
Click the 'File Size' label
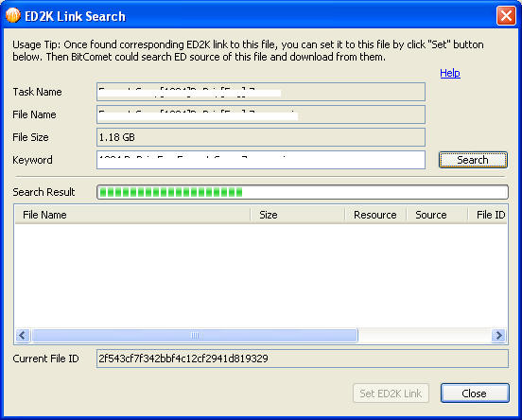tap(30, 137)
